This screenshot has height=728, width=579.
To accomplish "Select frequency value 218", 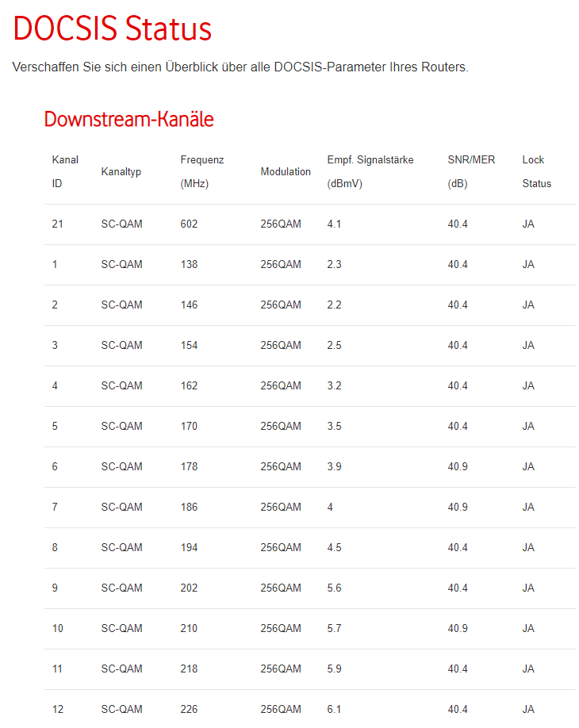I will point(189,668).
